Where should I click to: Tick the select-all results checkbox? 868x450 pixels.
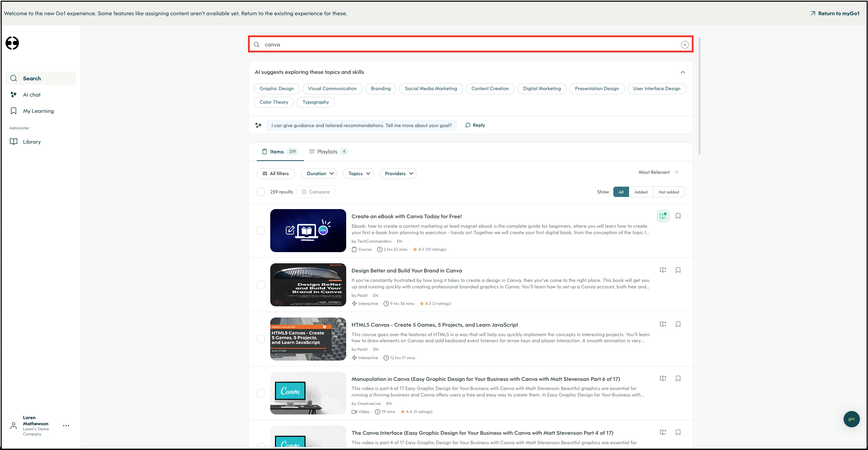point(261,192)
